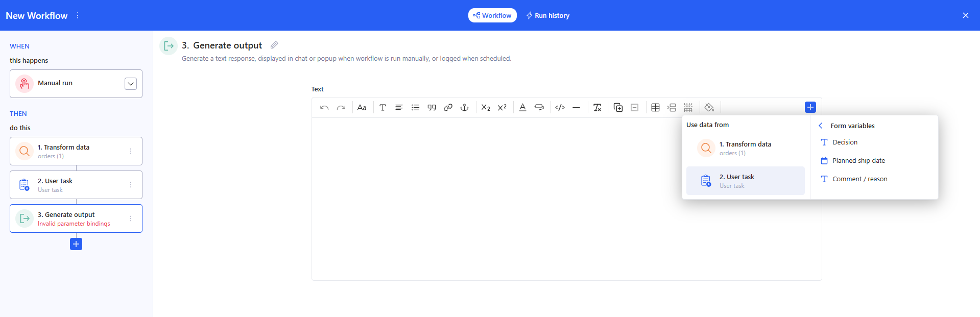Viewport: 980px width, 317px height.
Task: Click the insert link icon in toolbar
Action: point(448,108)
